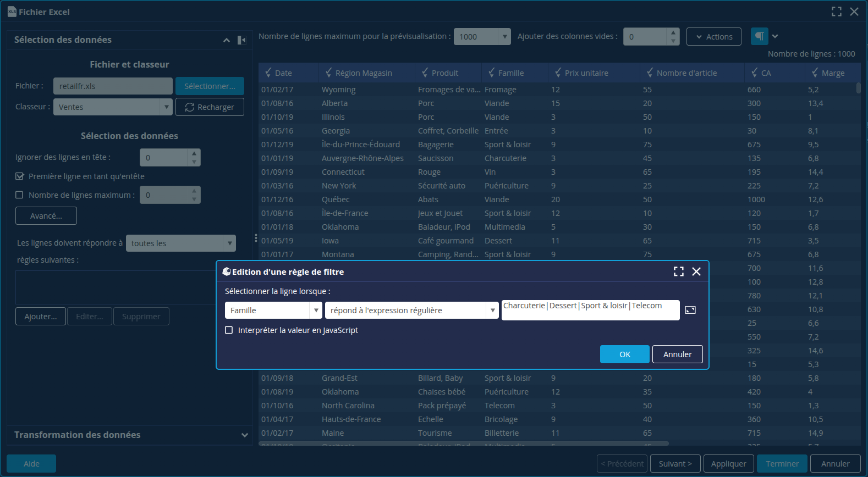Image resolution: width=868 pixels, height=477 pixels.
Task: Click the regular expression value text field
Action: click(x=590, y=310)
